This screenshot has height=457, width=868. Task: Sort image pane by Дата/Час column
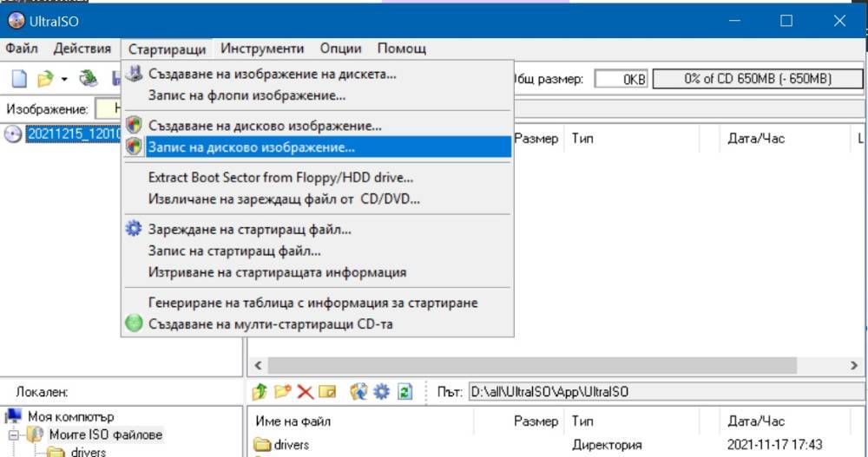click(756, 139)
